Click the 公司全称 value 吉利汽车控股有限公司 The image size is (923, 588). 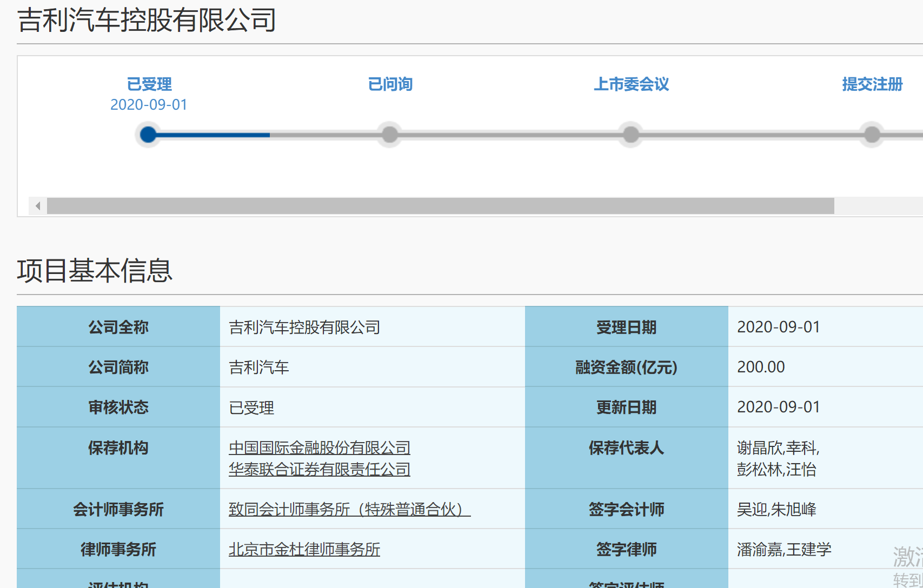point(304,328)
